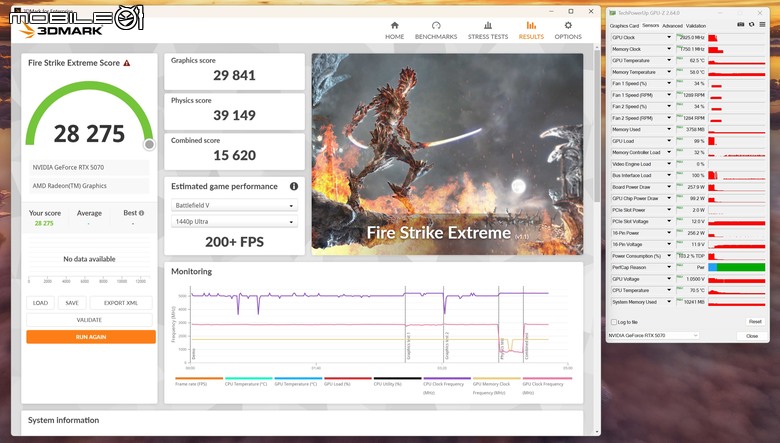Click the CPU Clock Frequency purple legend line

click(447, 378)
